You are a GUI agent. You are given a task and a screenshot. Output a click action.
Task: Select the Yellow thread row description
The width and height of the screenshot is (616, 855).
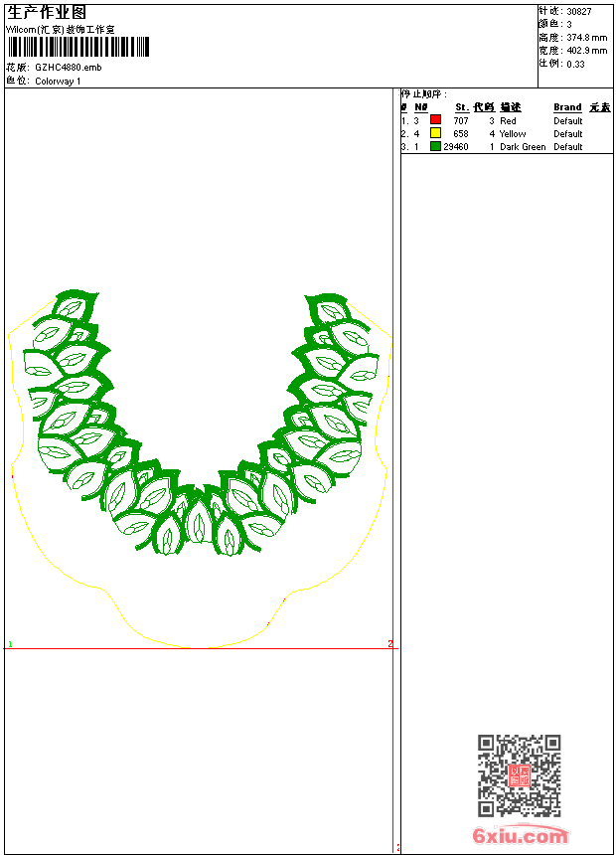coord(513,134)
